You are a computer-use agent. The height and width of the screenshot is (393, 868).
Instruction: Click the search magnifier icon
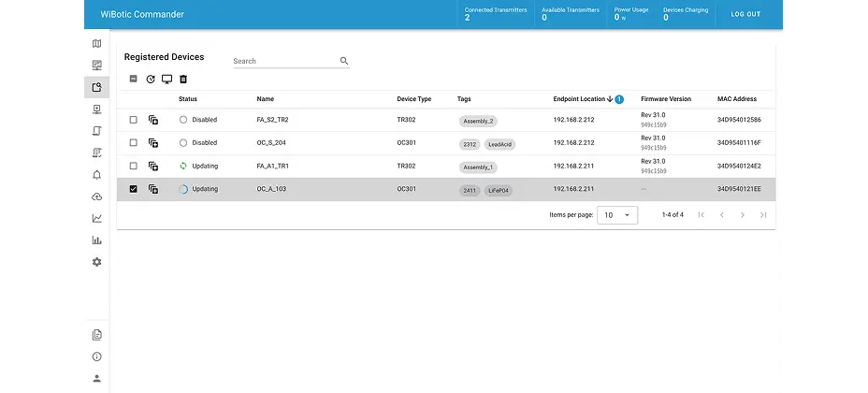[x=344, y=61]
